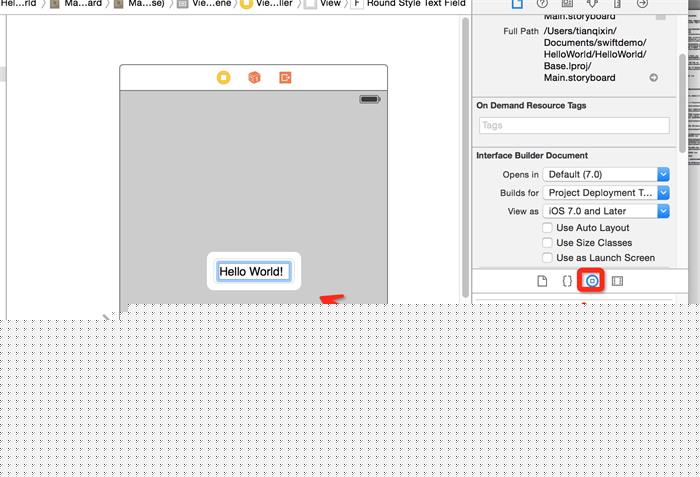Open the File Template library

click(542, 281)
